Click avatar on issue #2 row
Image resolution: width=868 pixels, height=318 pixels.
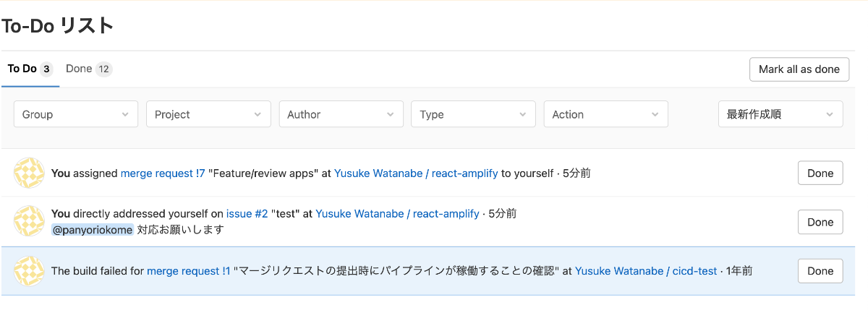click(x=29, y=221)
